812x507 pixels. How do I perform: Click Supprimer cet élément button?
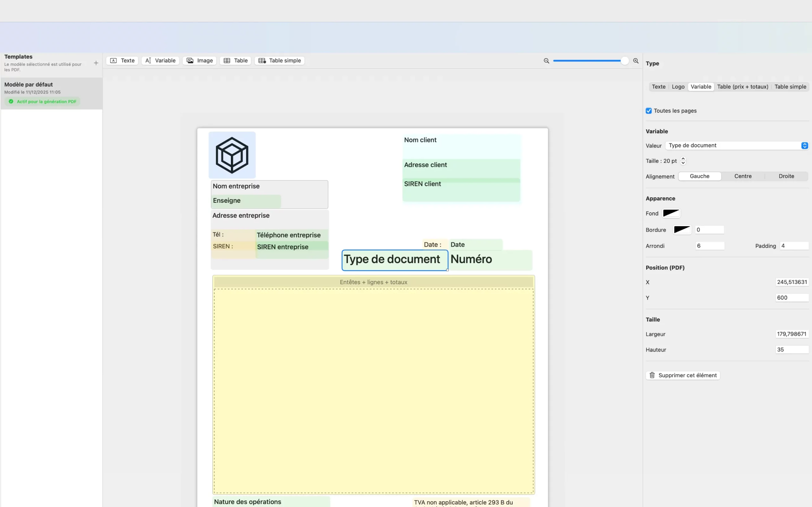[683, 375]
